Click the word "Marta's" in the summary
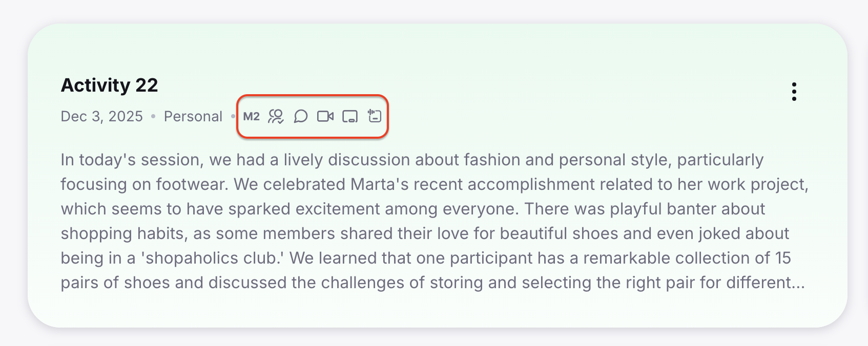 coord(380,184)
